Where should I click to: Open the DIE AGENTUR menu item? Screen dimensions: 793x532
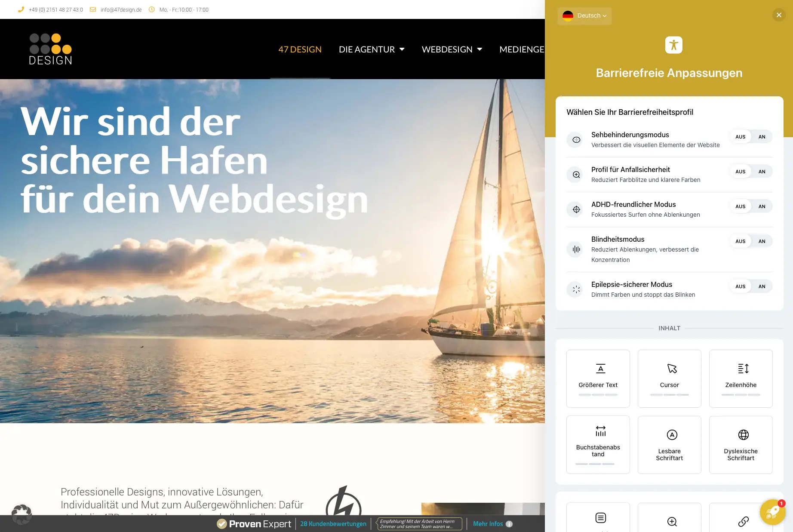pyautogui.click(x=367, y=49)
